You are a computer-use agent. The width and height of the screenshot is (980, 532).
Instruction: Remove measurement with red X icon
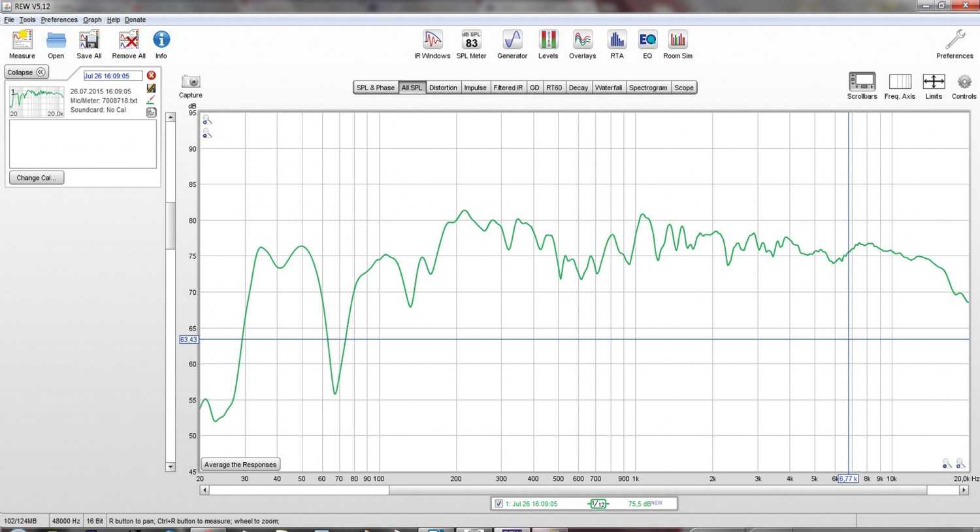click(x=152, y=76)
